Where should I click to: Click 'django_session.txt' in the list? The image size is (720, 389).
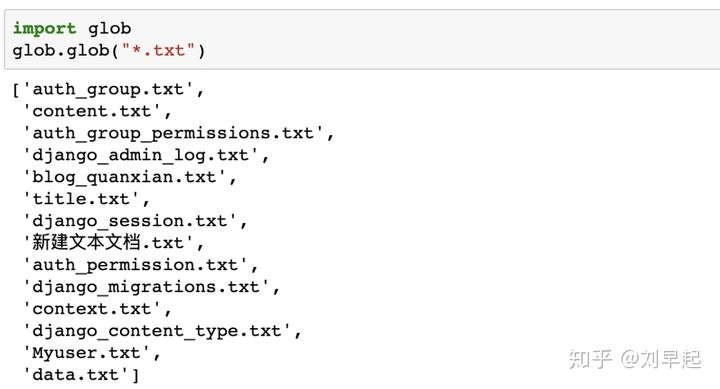(x=130, y=221)
